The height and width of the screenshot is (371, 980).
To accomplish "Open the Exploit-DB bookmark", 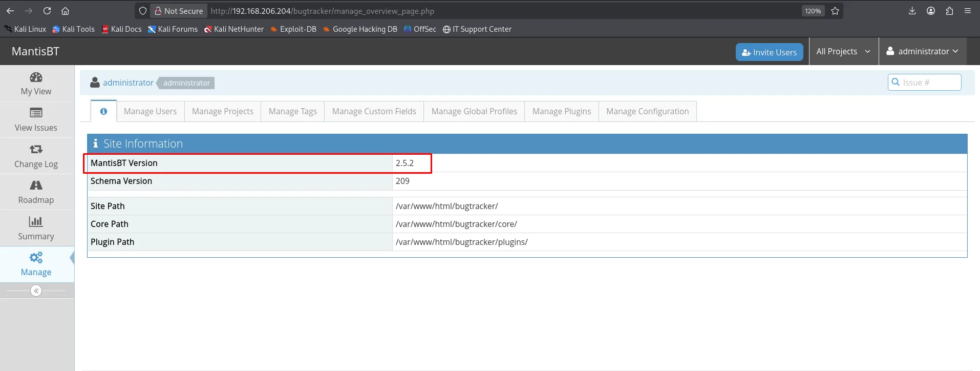I will (x=293, y=29).
